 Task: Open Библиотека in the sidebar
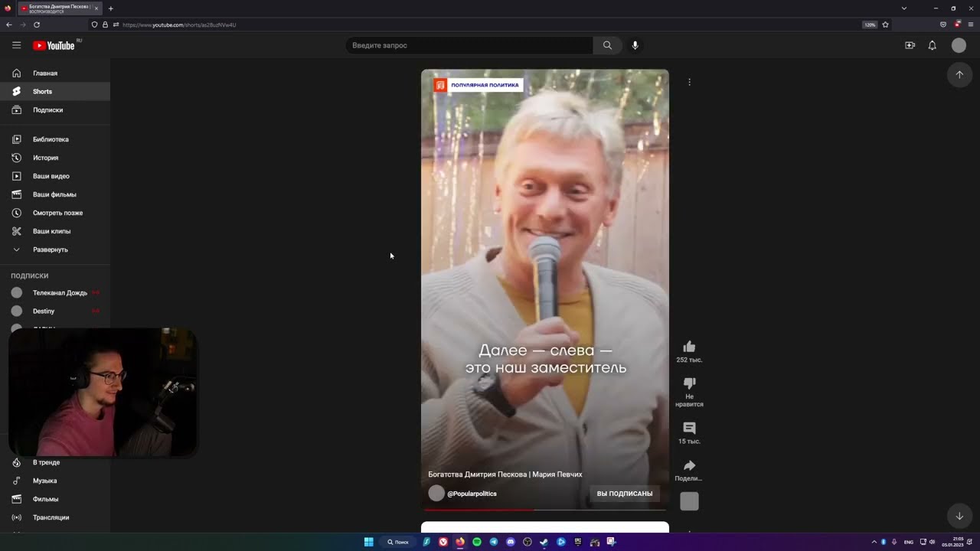click(55, 139)
